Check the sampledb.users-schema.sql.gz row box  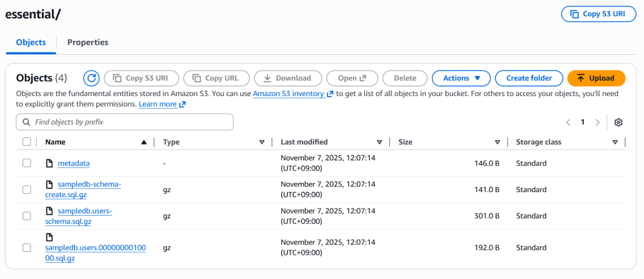27,216
